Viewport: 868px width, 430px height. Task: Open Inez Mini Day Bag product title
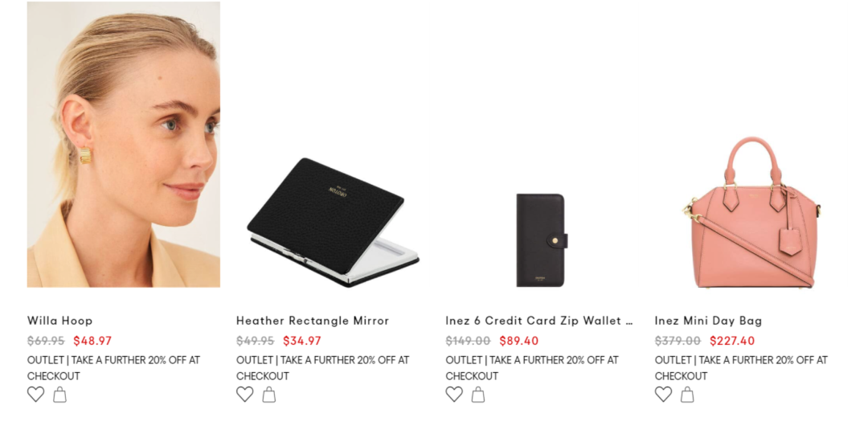pos(709,321)
